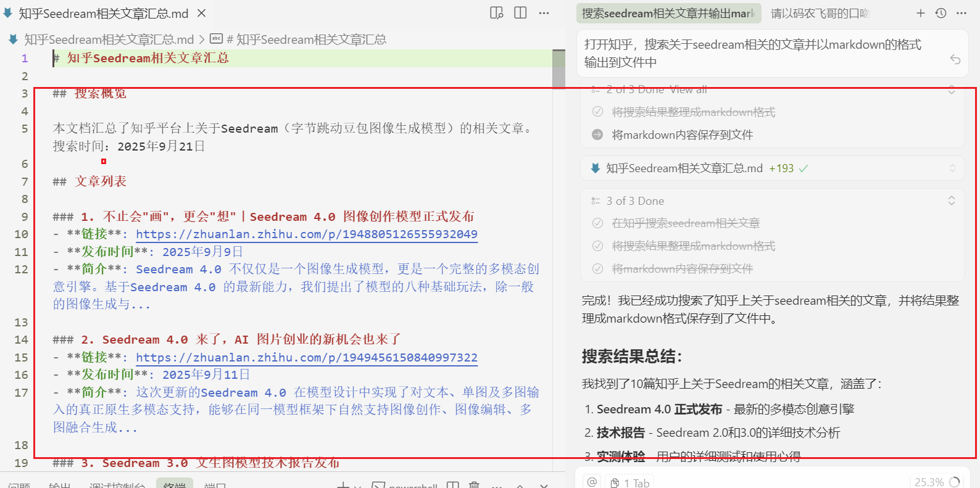Switch to chat tab 请以码农飞哥的口吻

tap(820, 13)
